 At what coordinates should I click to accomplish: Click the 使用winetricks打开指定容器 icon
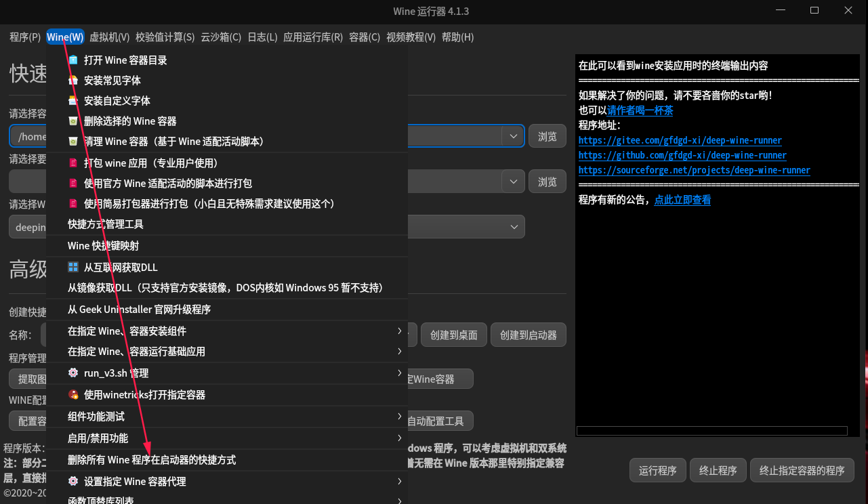point(73,395)
